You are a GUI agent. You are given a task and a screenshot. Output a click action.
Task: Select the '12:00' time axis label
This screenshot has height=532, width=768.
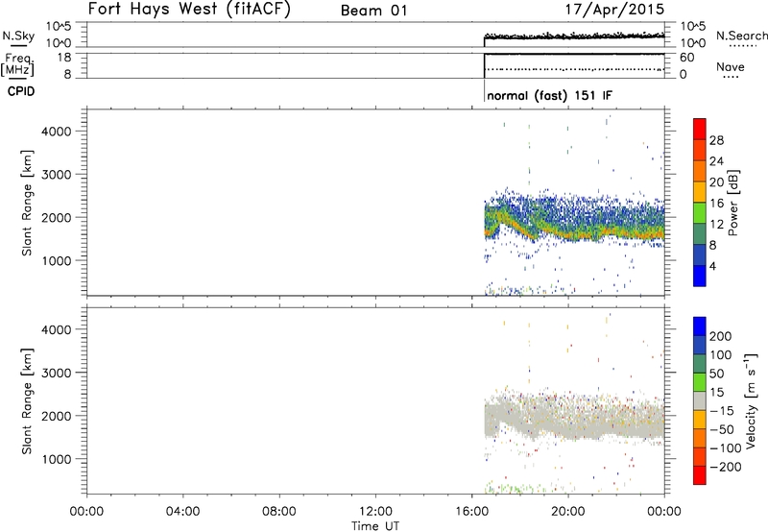[375, 512]
